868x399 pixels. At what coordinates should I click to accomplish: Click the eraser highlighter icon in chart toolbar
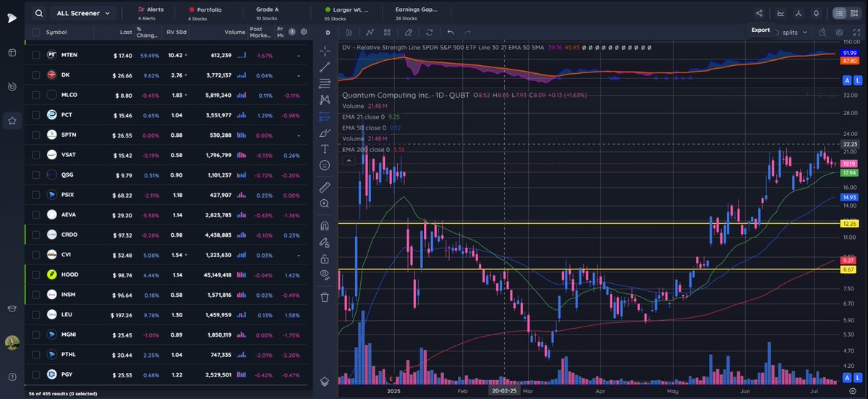click(x=409, y=32)
